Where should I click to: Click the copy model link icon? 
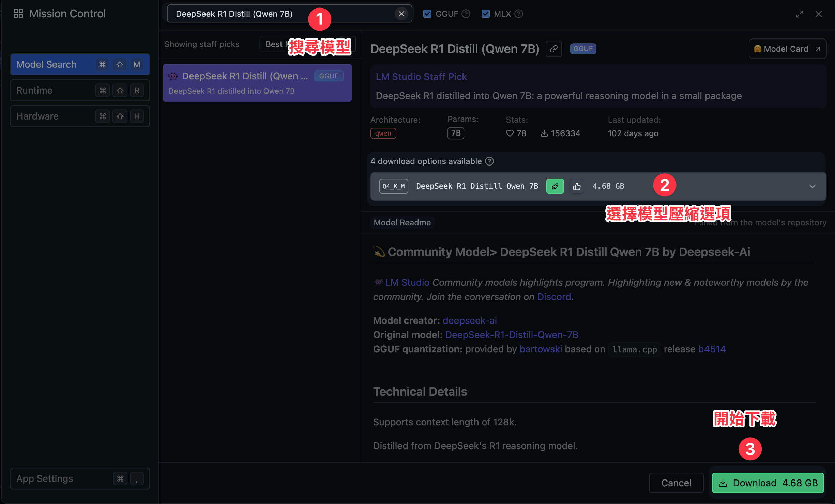(553, 49)
